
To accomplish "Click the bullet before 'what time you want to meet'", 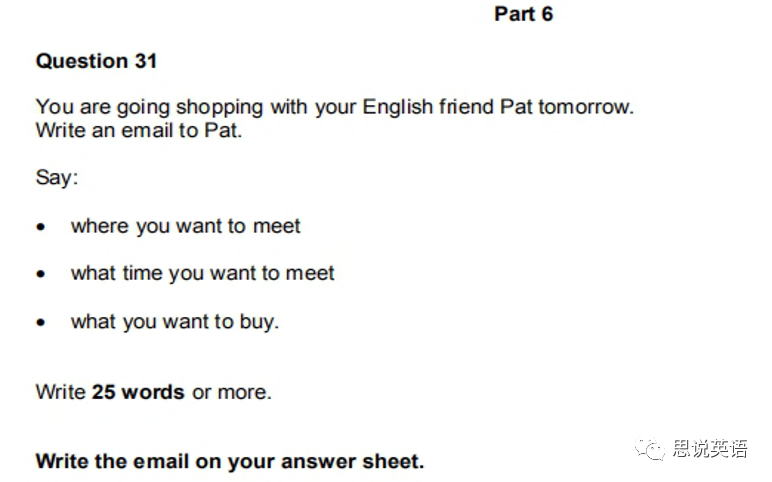I will [41, 274].
